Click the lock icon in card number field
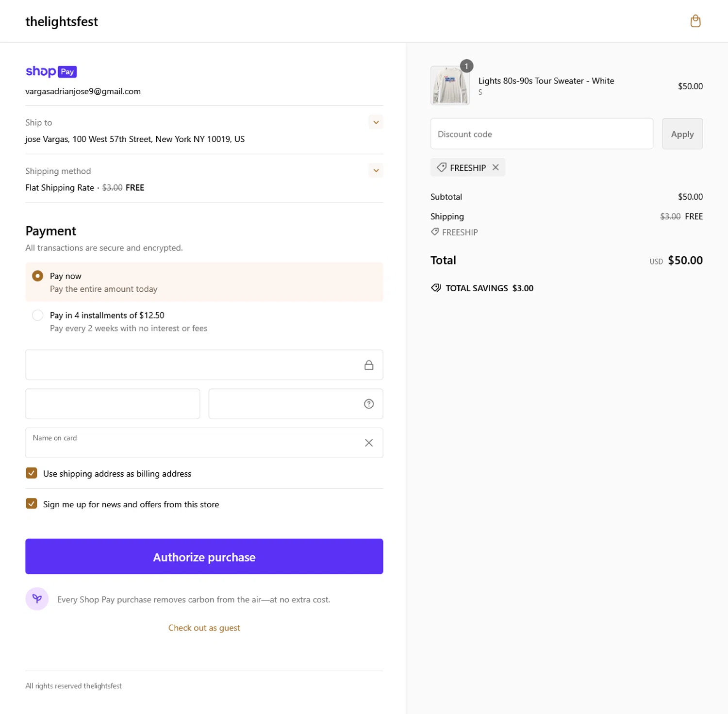 [x=369, y=365]
